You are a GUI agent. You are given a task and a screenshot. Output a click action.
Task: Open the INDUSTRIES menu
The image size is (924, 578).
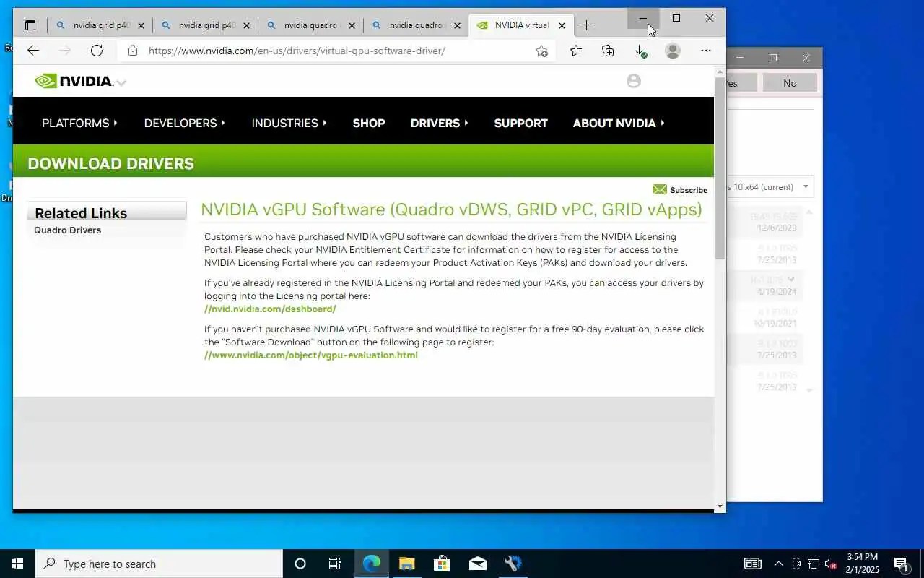tap(289, 123)
